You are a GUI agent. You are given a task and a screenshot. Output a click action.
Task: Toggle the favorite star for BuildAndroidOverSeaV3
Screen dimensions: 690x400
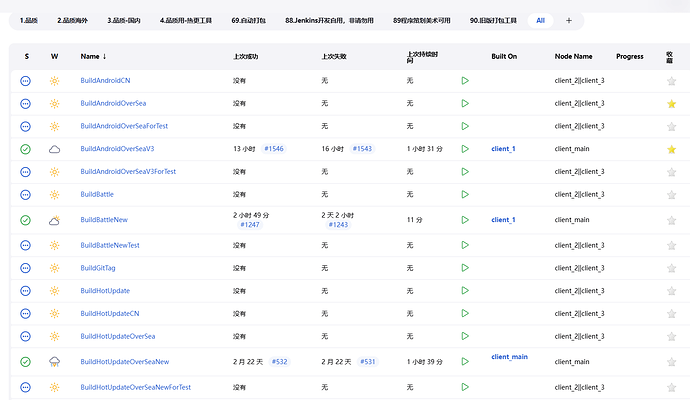coord(671,149)
